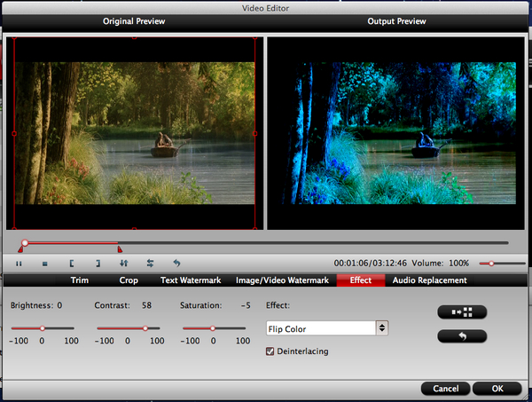Click the Effect dropdown stepper arrows
The height and width of the screenshot is (402, 532).
pyautogui.click(x=382, y=328)
